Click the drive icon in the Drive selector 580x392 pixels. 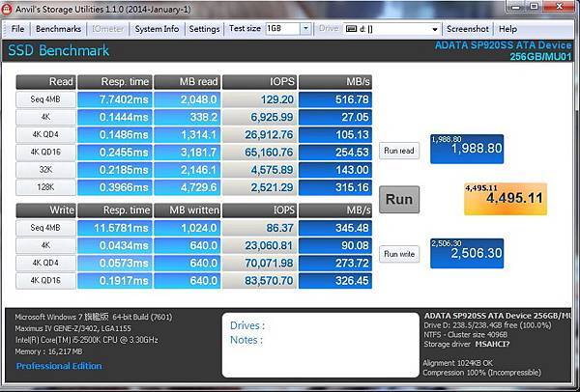(x=351, y=29)
